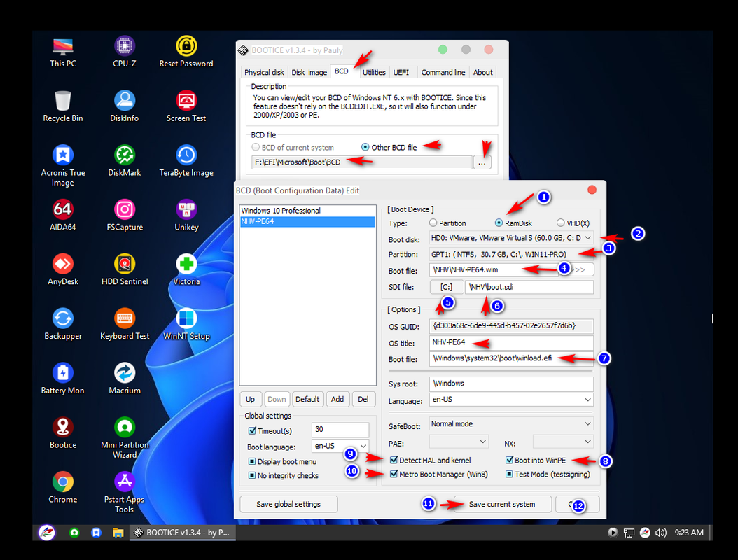The width and height of the screenshot is (738, 560).
Task: Launch Mini Partition Wizard desktop icon
Action: click(x=124, y=438)
